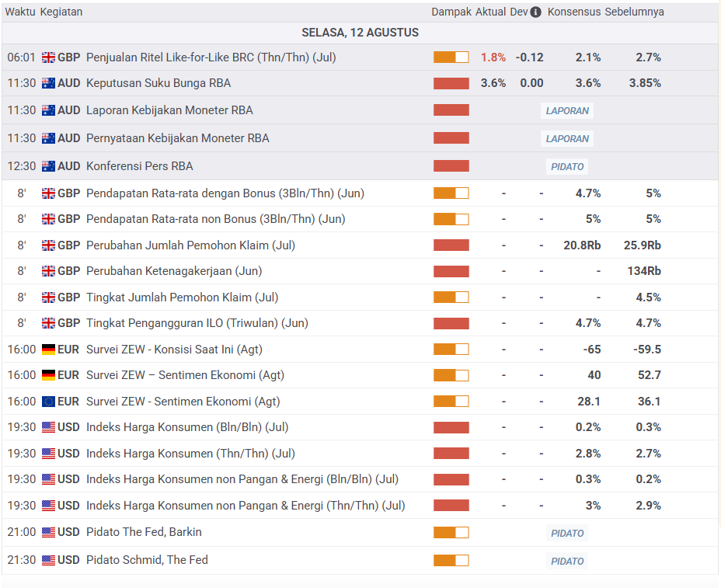Click the orange impact bar for Pidato The Fed, Barkin
Viewport: 721px width, 588px height.
(x=451, y=532)
